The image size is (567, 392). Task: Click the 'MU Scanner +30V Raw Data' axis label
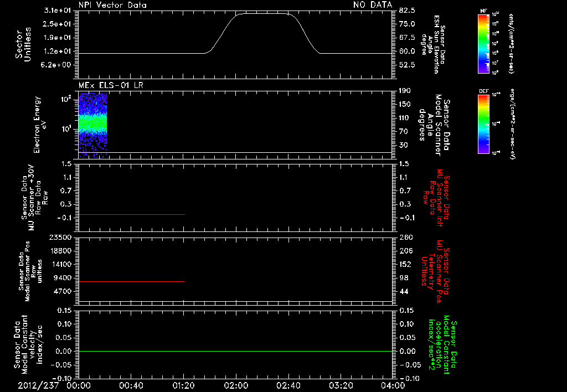tap(34, 198)
